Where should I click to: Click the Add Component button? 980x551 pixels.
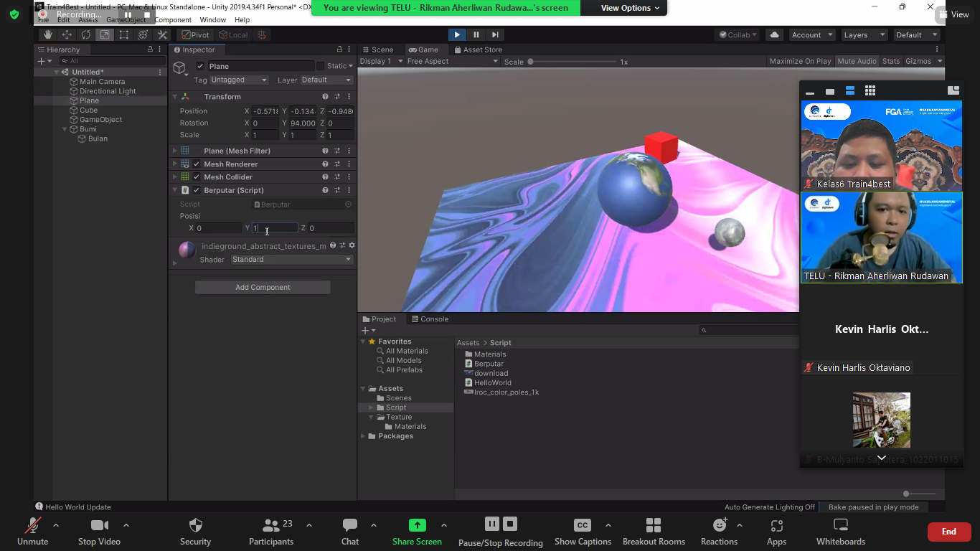point(263,287)
